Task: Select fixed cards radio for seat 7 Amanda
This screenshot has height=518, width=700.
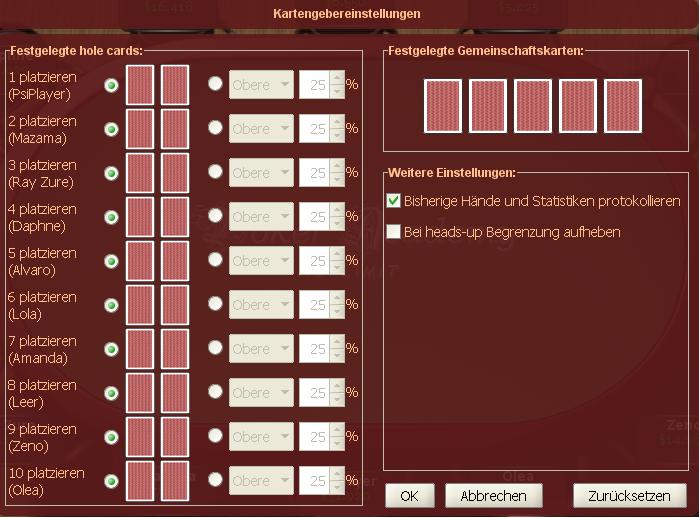Action: (x=112, y=349)
